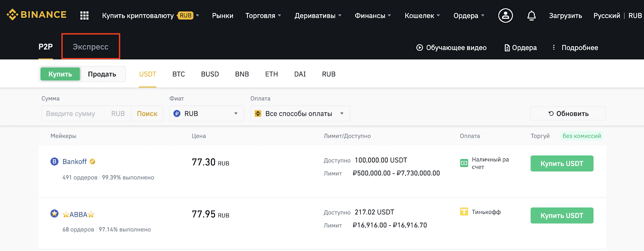Expand the Финансы dropdown
The image size is (644, 251).
(x=373, y=16)
